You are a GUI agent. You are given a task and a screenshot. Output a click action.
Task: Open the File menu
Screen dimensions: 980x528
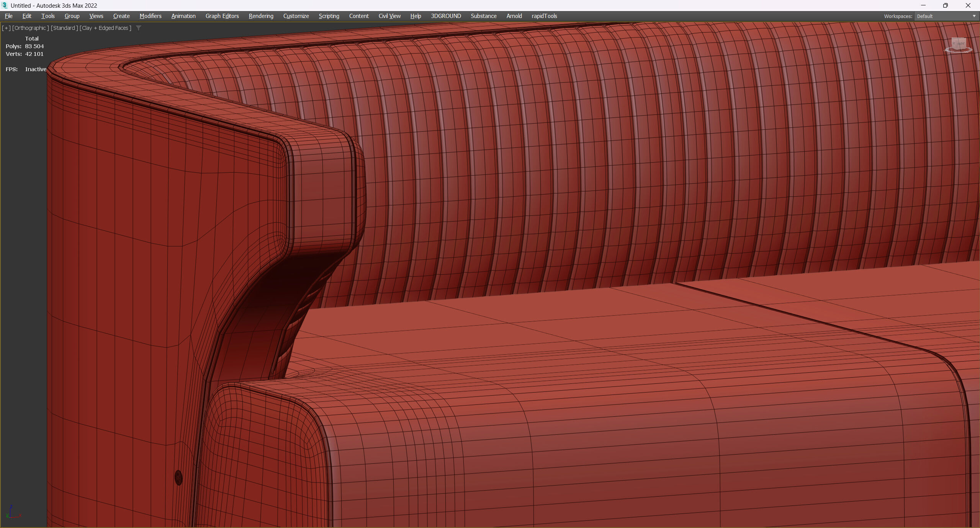8,16
